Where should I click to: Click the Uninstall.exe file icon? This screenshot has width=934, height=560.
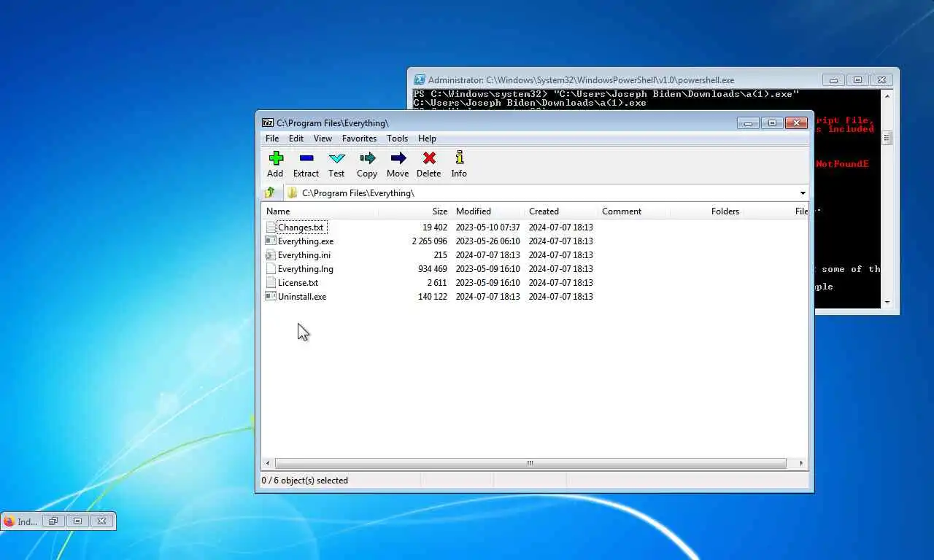click(x=271, y=296)
